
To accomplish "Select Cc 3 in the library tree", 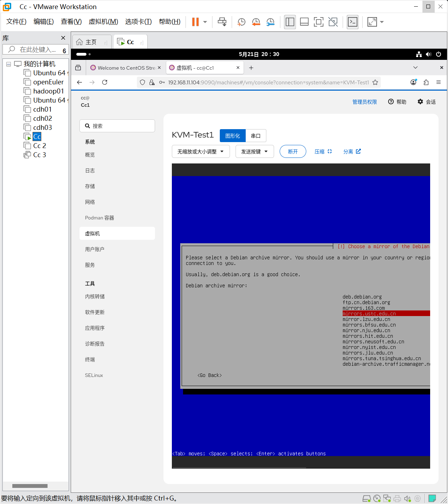I will pos(39,155).
